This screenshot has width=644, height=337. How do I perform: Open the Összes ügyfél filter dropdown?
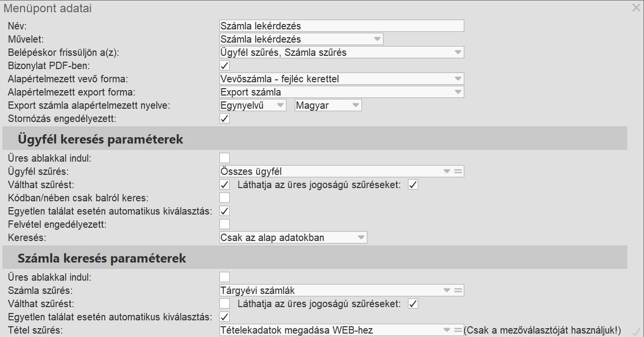(446, 171)
